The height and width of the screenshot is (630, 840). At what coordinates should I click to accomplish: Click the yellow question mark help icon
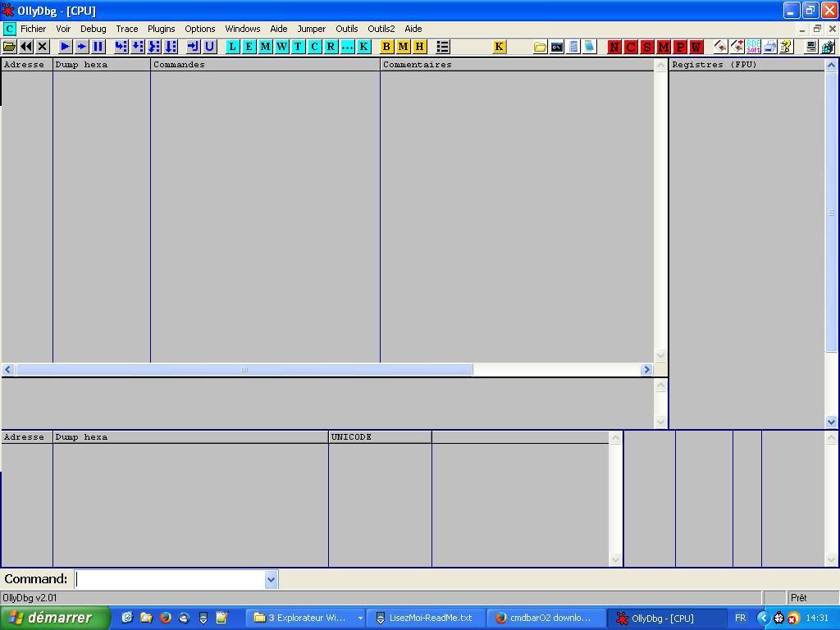(786, 47)
